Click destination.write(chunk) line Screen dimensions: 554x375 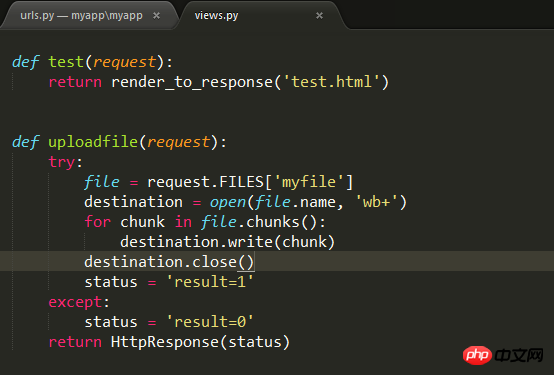pos(227,242)
